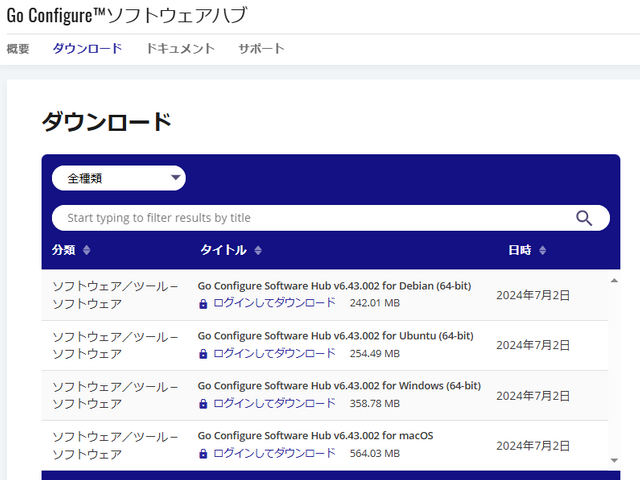Screen dimensions: 640x480
Task: Open the 概要 tab
Action: pyautogui.click(x=18, y=49)
